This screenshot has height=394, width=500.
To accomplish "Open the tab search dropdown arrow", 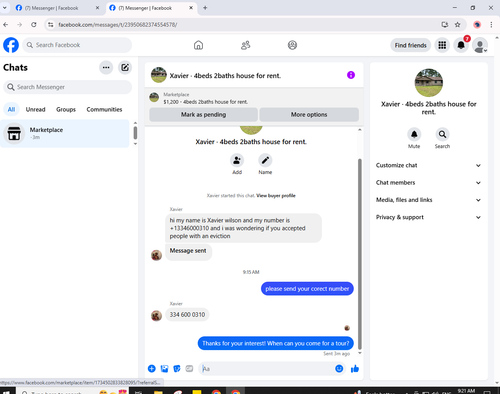I will 5,8.
